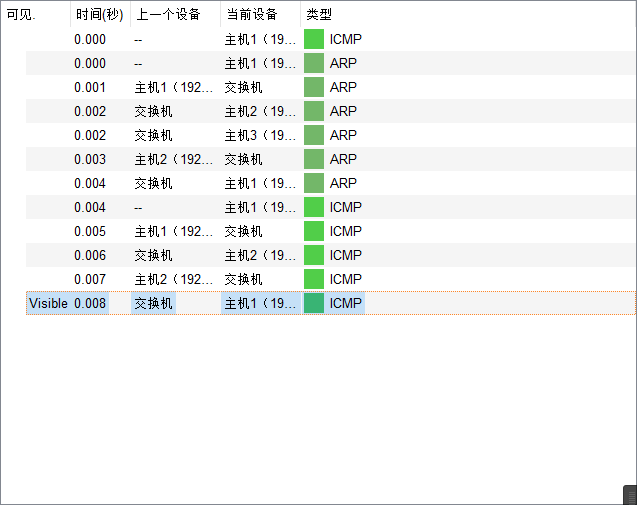Click the 主机3 current device cell

[x=260, y=135]
